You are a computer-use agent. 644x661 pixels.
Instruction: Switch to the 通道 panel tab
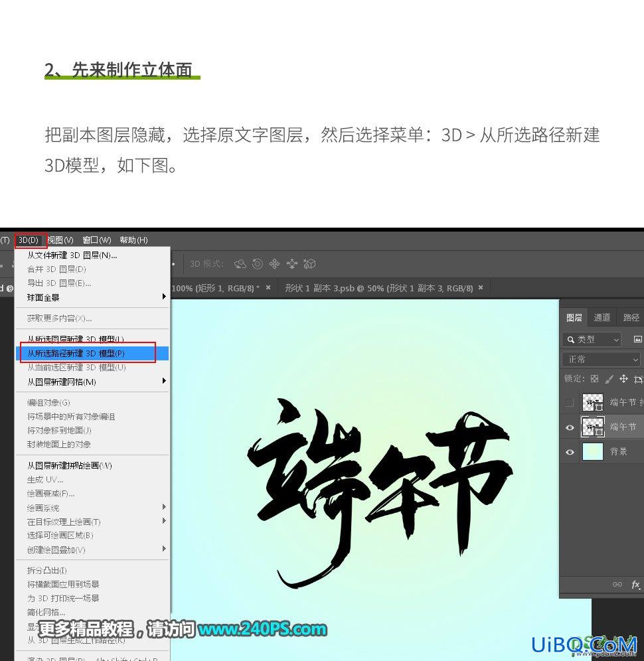(x=602, y=317)
